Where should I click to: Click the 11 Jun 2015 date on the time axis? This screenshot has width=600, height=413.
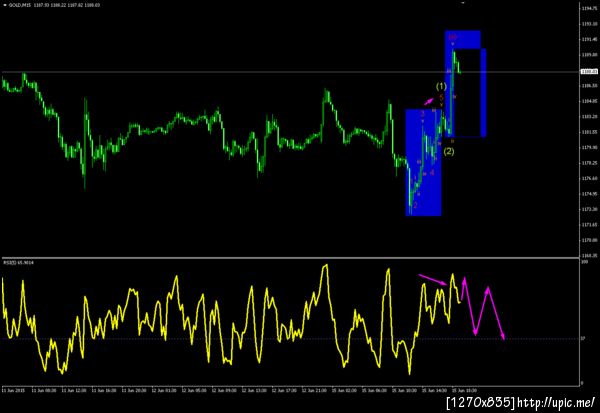click(13, 391)
